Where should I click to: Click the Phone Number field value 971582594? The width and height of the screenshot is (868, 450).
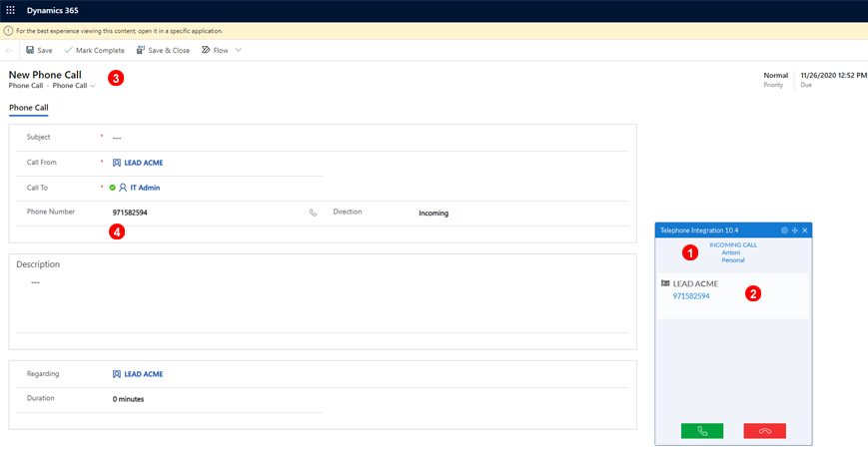point(130,213)
